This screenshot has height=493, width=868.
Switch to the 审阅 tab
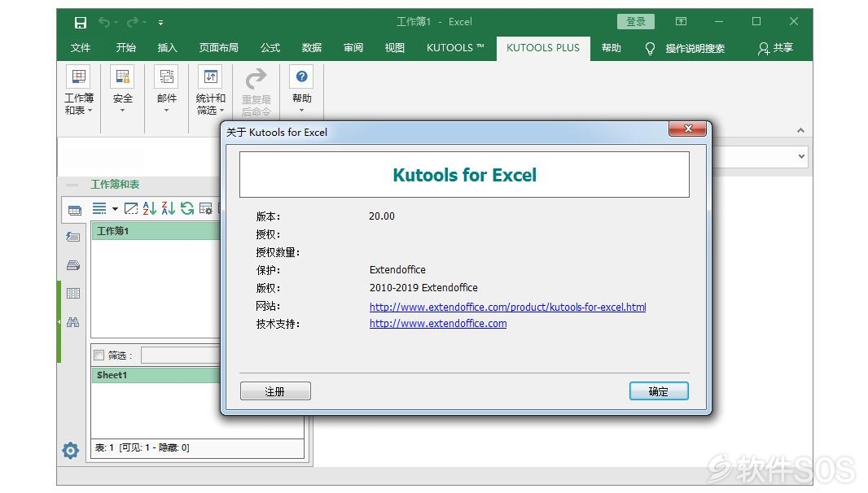pos(353,48)
